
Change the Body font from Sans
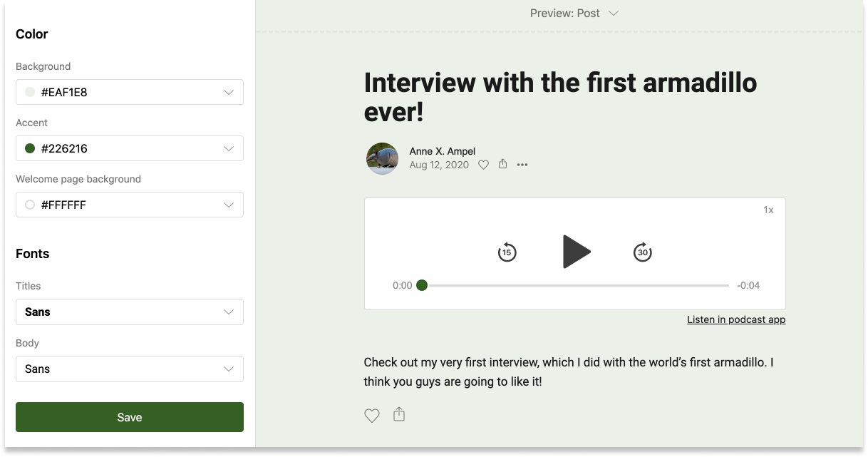point(129,369)
